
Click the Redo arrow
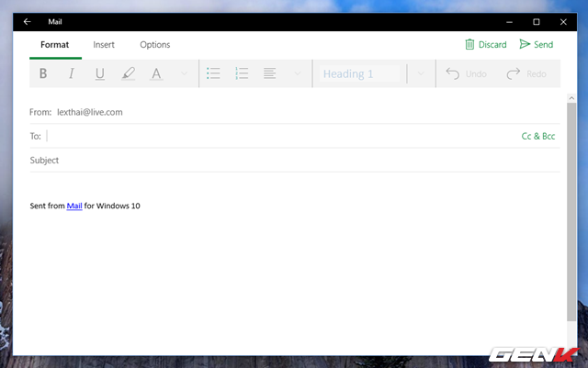tap(525, 73)
